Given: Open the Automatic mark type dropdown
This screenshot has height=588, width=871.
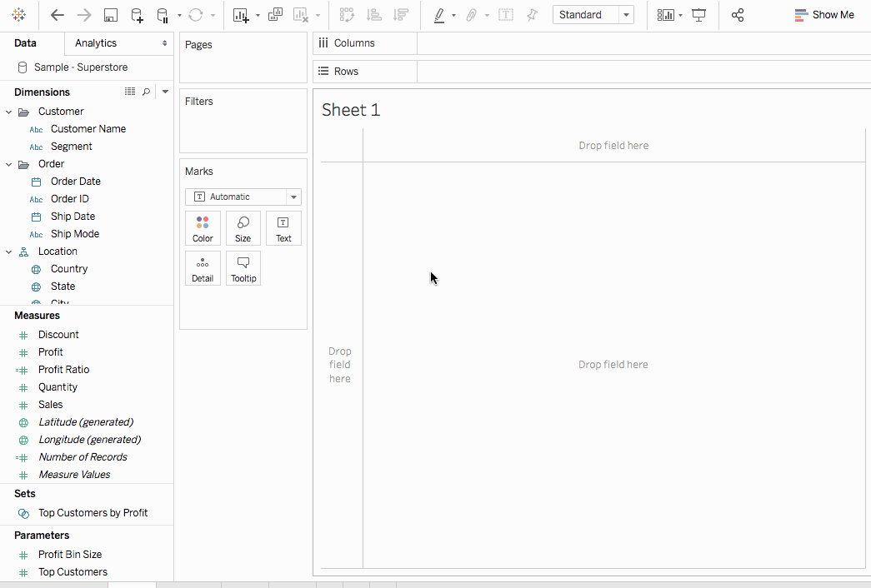Looking at the screenshot, I should [293, 197].
